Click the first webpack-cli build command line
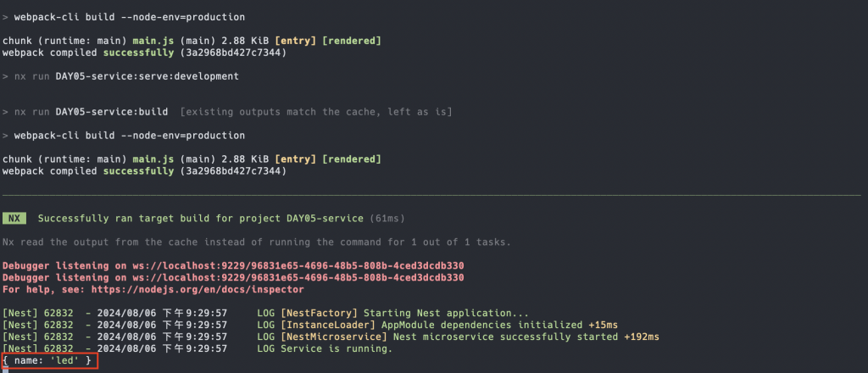 point(124,17)
